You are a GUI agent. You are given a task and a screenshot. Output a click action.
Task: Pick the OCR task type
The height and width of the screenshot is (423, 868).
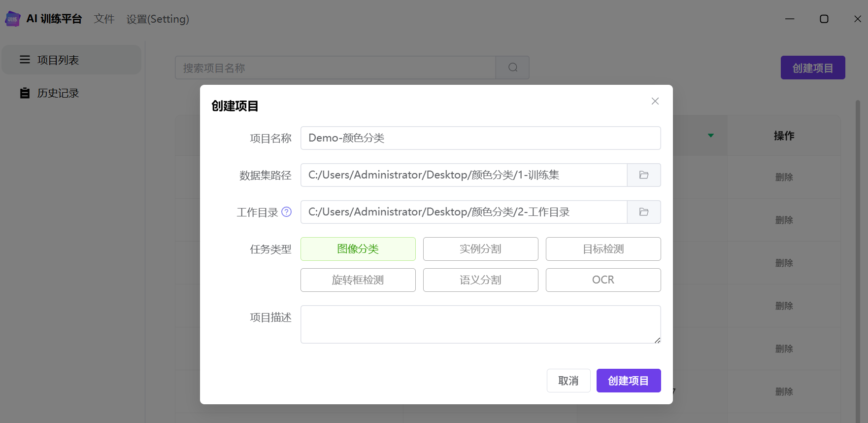click(x=603, y=280)
